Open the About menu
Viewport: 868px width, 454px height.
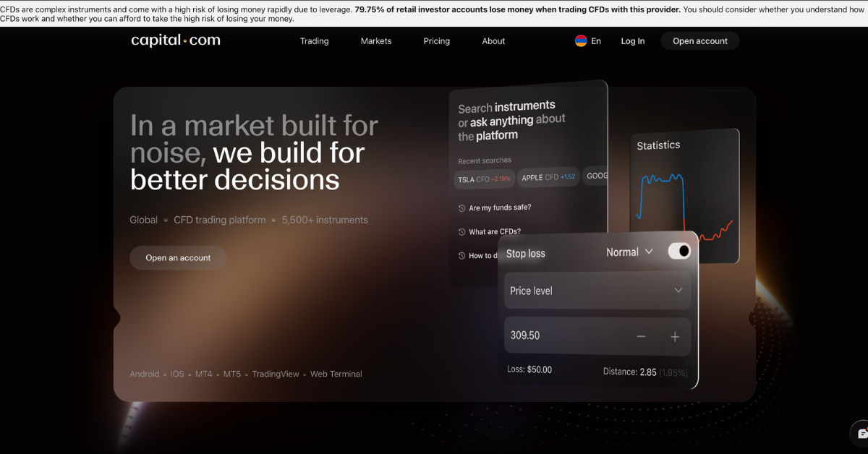coord(493,41)
